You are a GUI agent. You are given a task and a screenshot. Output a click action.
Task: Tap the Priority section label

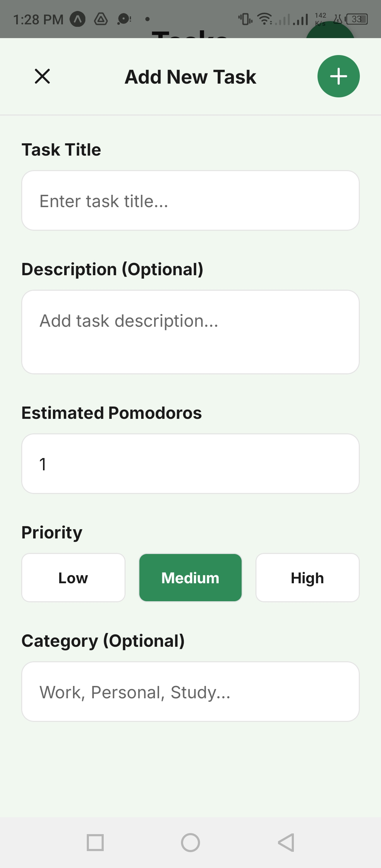click(x=52, y=532)
